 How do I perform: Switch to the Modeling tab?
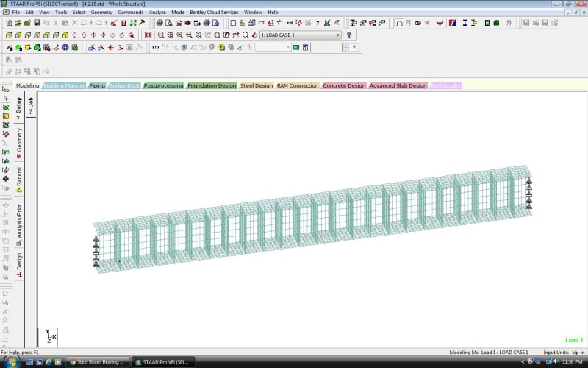click(27, 85)
